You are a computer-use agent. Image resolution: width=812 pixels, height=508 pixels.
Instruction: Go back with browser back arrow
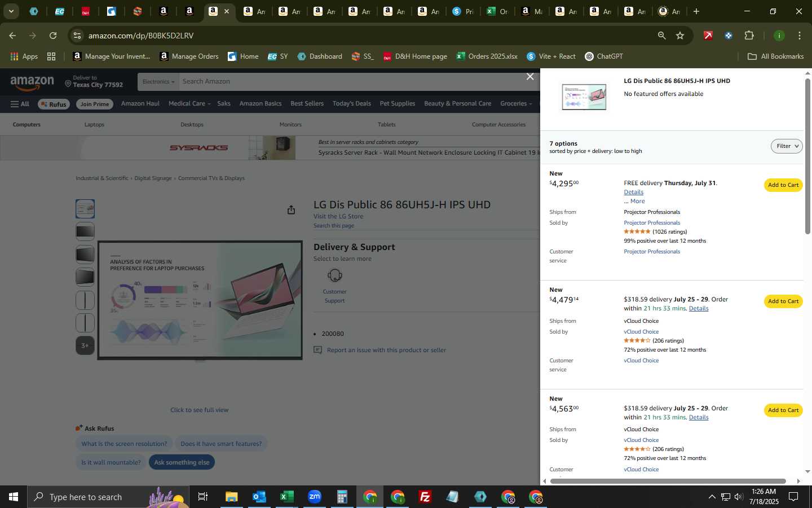click(12, 36)
